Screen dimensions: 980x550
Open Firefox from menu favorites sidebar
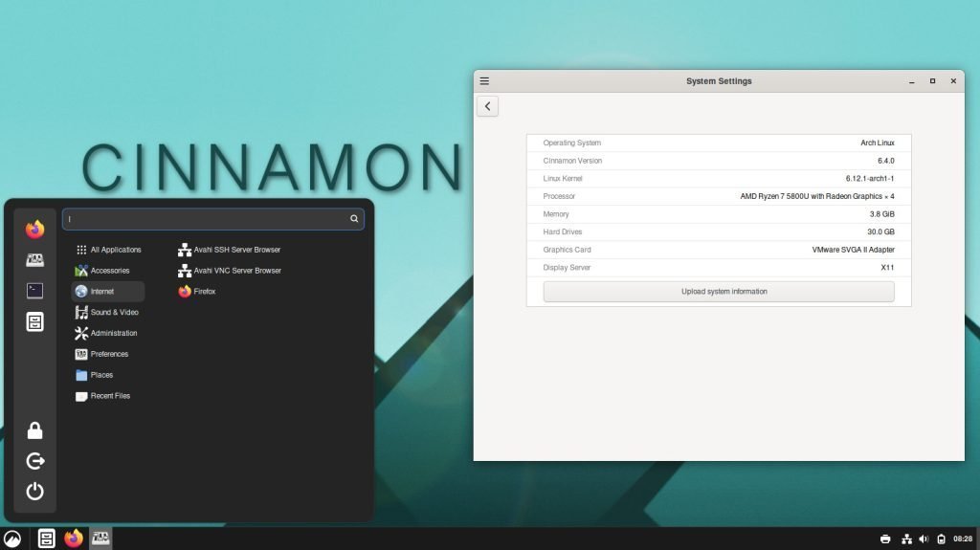click(x=35, y=229)
